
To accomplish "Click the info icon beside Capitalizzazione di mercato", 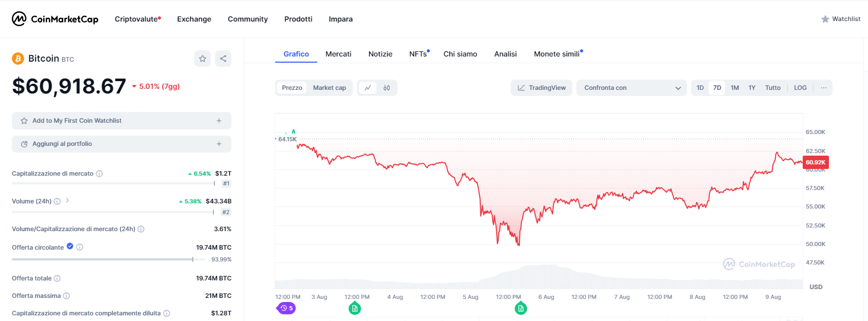I will pyautogui.click(x=99, y=174).
